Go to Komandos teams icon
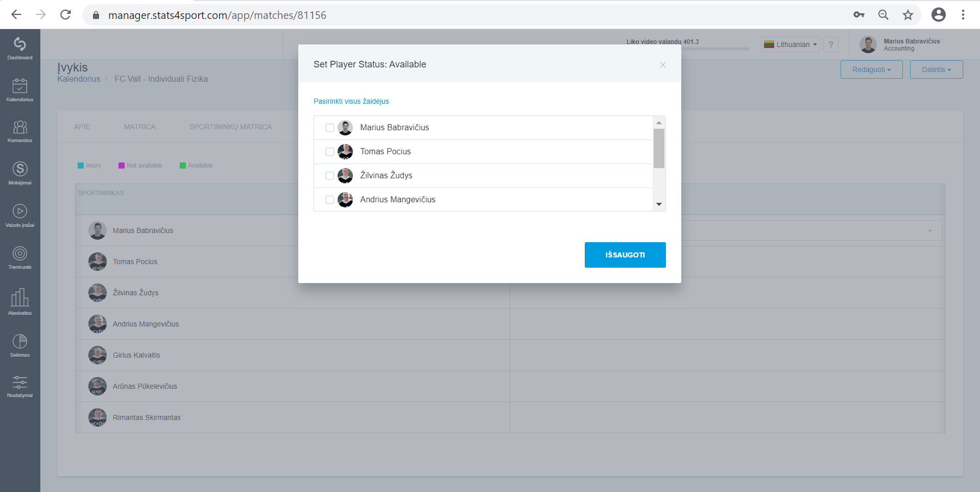 pyautogui.click(x=20, y=127)
